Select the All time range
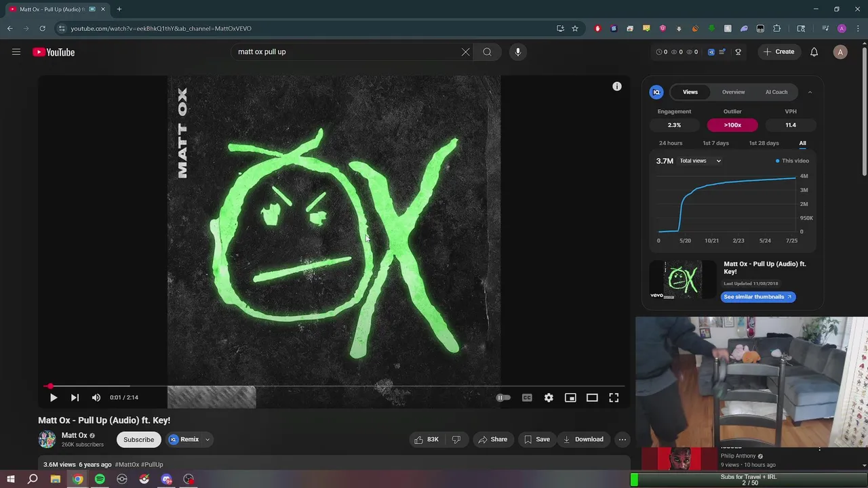Screen dimensions: 868x488 point(802,143)
